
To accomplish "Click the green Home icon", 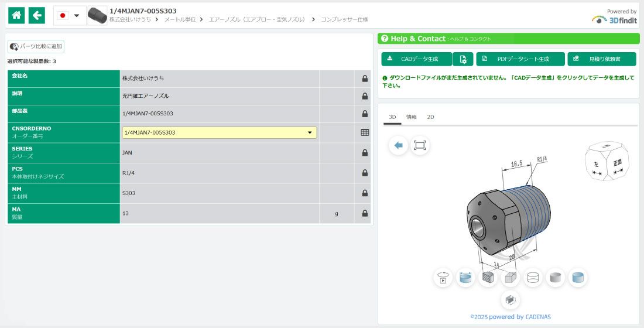I will pyautogui.click(x=17, y=15).
